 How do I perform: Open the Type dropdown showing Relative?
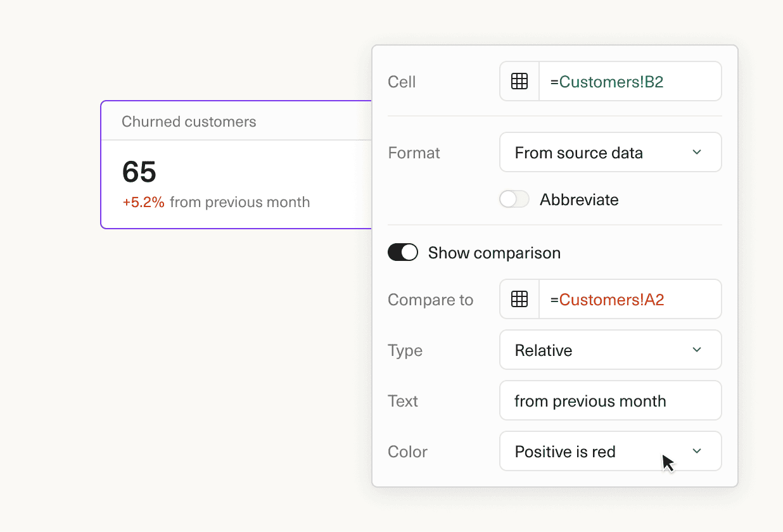pos(610,350)
